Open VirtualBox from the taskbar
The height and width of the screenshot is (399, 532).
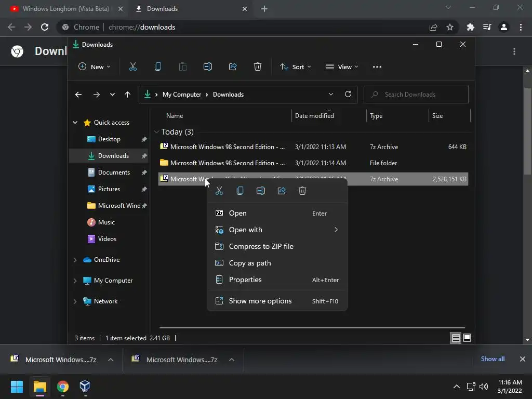pyautogui.click(x=85, y=387)
